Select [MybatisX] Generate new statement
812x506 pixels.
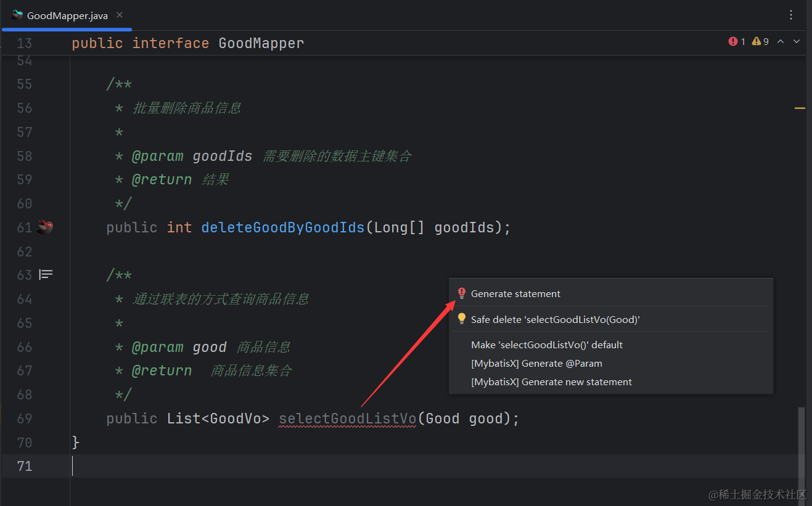coord(551,382)
